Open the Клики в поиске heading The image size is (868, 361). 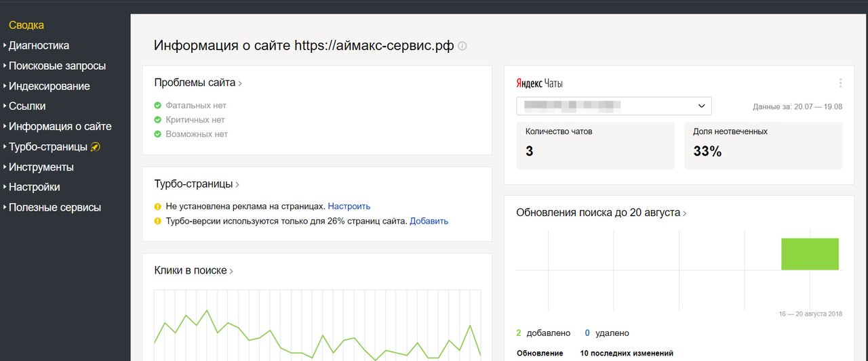[x=194, y=270]
